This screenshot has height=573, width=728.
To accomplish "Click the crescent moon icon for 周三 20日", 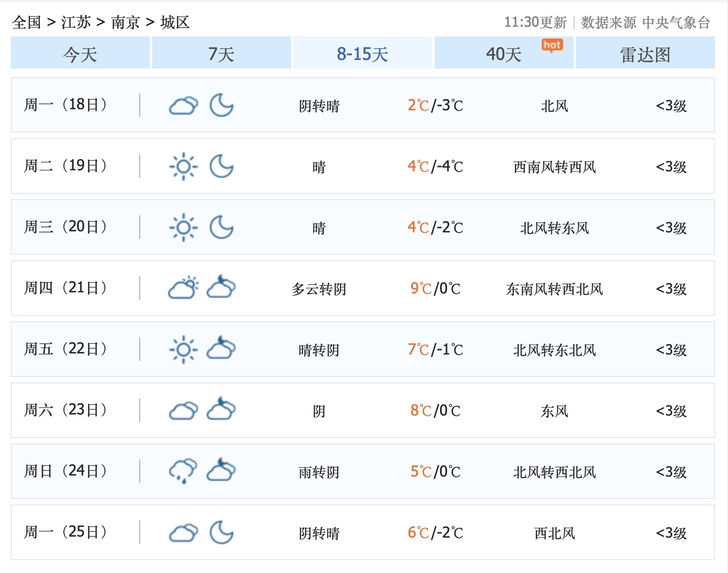I will (x=221, y=228).
